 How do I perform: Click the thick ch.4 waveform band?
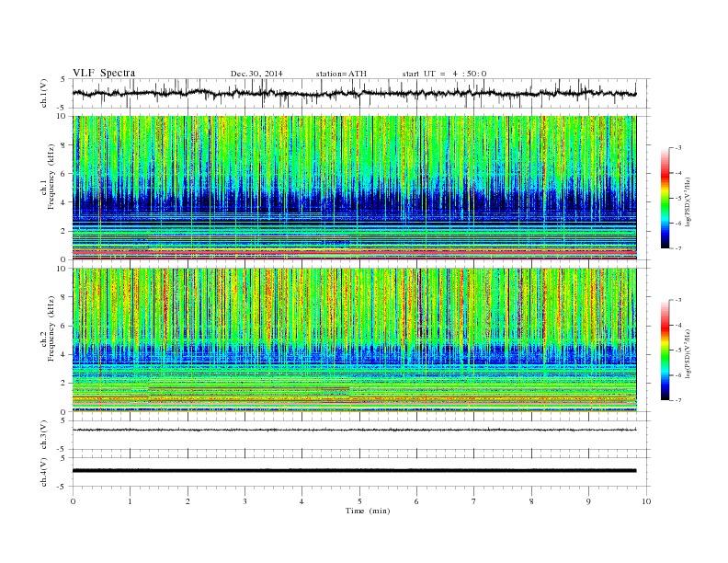pos(354,471)
